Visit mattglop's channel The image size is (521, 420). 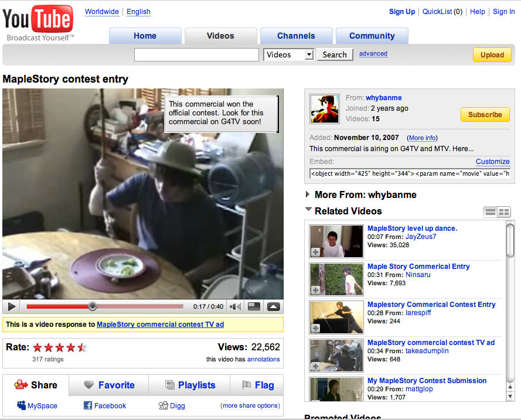tap(420, 389)
